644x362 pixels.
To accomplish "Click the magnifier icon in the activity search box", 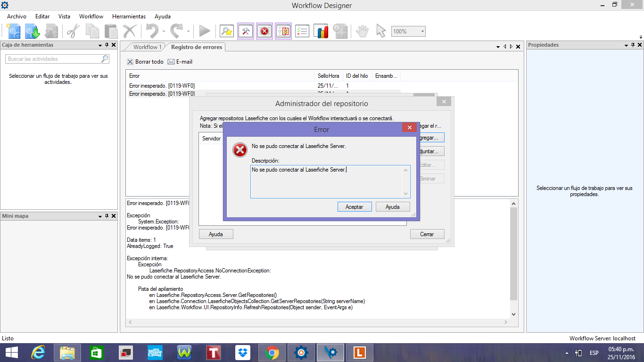I will click(x=105, y=59).
